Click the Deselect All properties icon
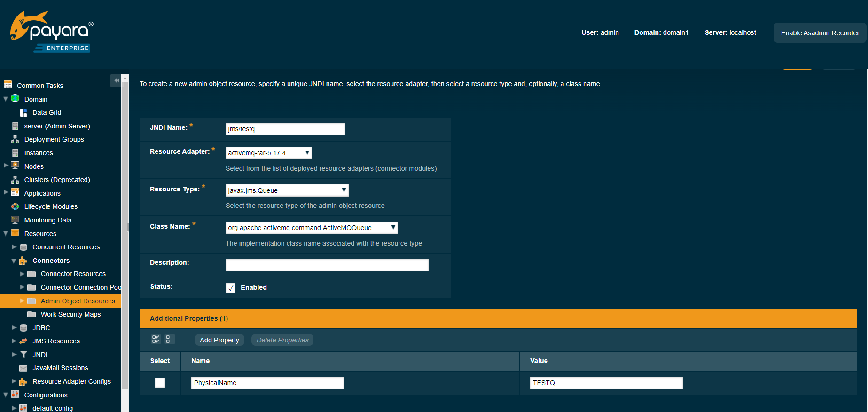This screenshot has height=412, width=868. pyautogui.click(x=168, y=339)
